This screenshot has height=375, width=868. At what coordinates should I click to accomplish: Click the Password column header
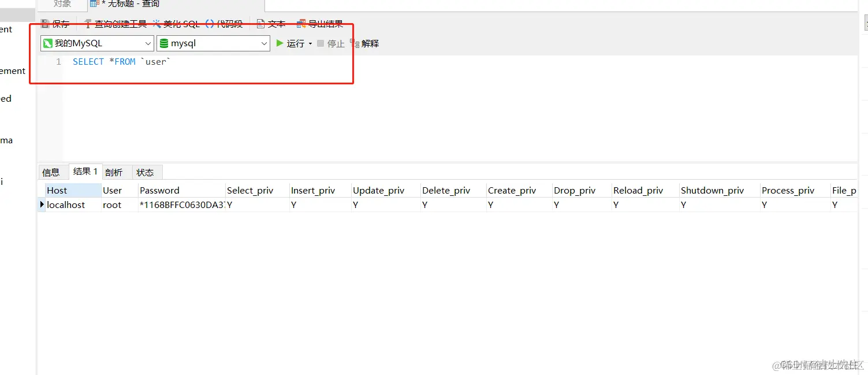pyautogui.click(x=181, y=190)
